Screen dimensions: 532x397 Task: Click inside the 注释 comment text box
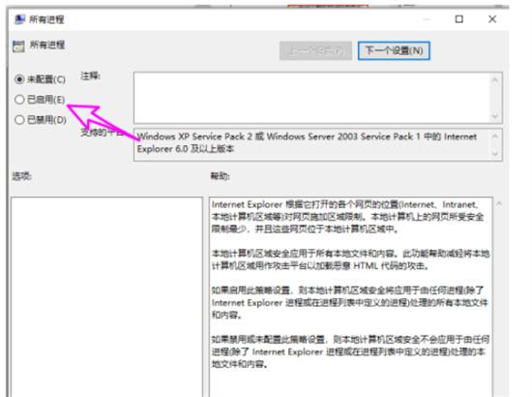[311, 98]
